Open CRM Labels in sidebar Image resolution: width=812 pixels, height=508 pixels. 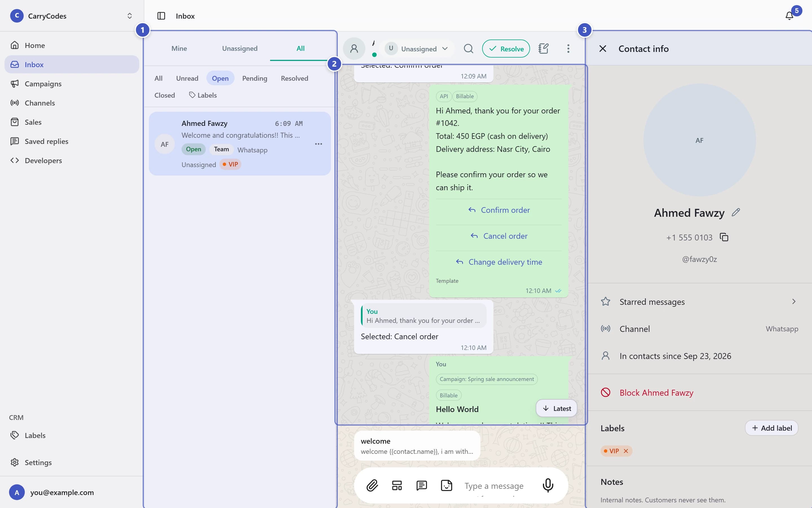[x=71, y=435]
